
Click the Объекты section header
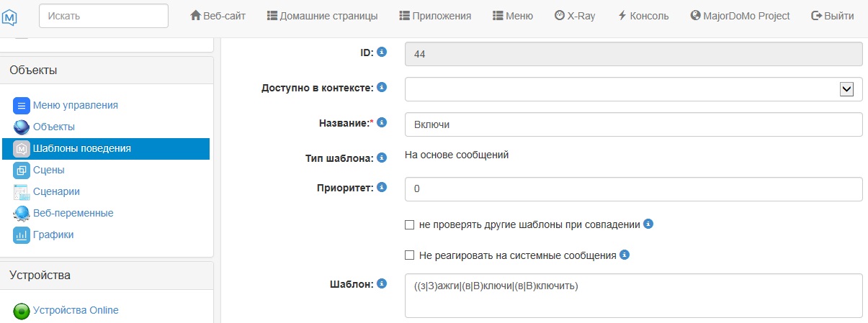[x=107, y=70]
